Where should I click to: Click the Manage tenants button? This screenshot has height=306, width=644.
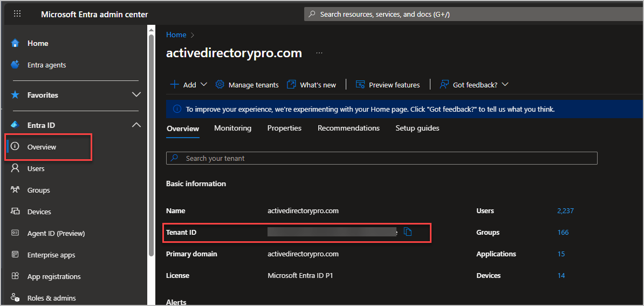click(x=247, y=85)
